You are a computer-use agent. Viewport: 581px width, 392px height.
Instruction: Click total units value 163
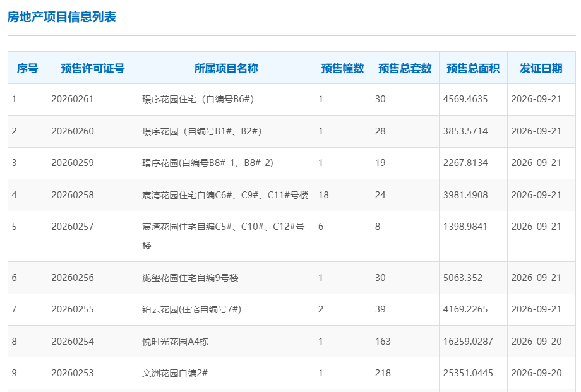383,342
